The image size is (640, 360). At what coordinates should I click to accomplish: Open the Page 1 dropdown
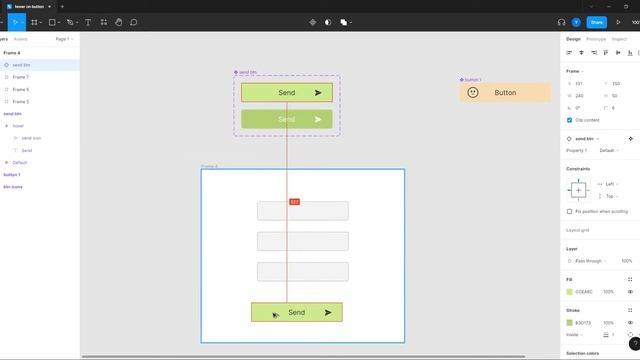coord(64,39)
